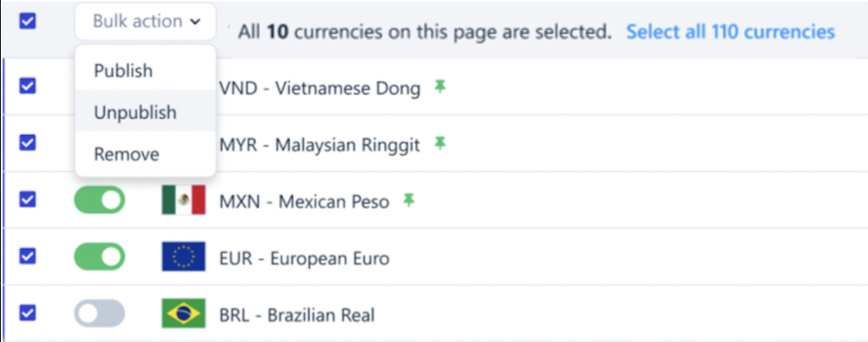Disable the European Euro toggle switch
868x342 pixels.
pos(99,256)
